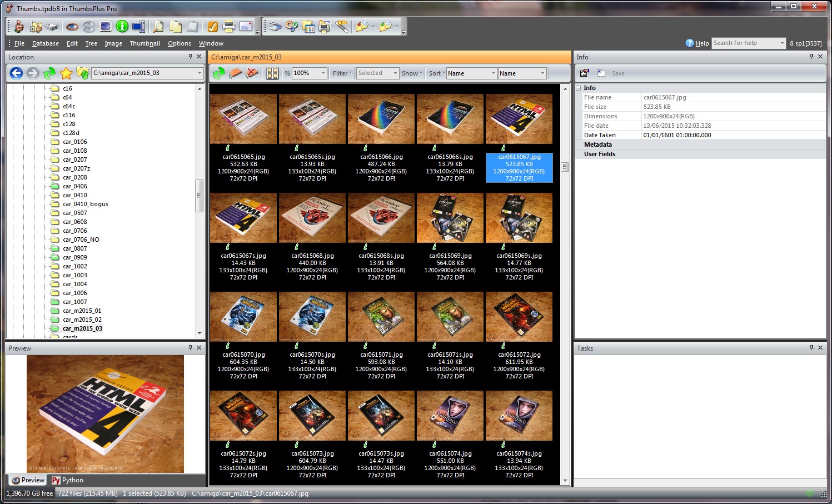
Task: Click the orange eraser-like thumbnail toolbar icon
Action: 236,73
